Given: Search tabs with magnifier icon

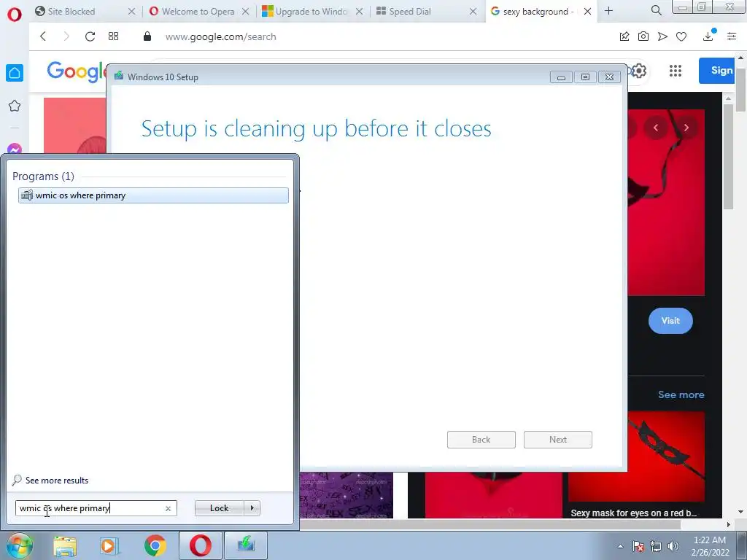Looking at the screenshot, I should pyautogui.click(x=656, y=10).
